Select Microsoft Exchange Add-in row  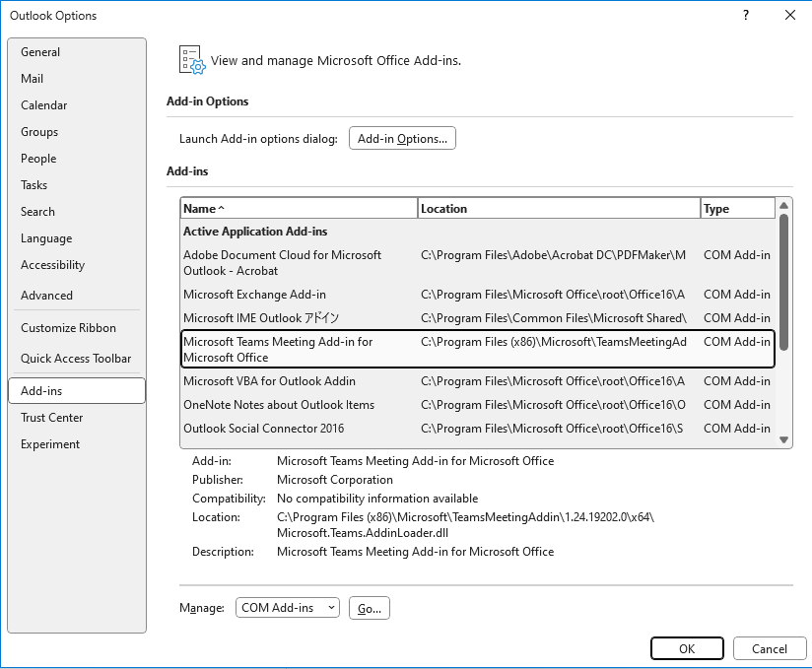[478, 295]
